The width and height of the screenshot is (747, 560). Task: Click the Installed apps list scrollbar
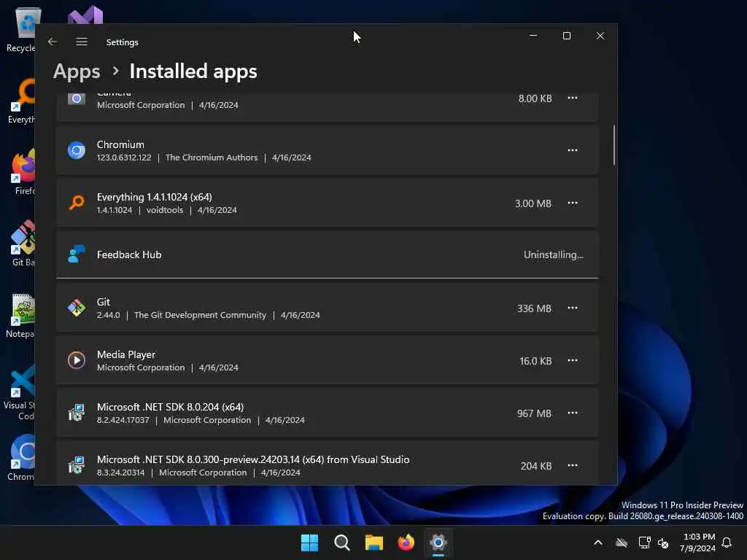click(x=614, y=145)
